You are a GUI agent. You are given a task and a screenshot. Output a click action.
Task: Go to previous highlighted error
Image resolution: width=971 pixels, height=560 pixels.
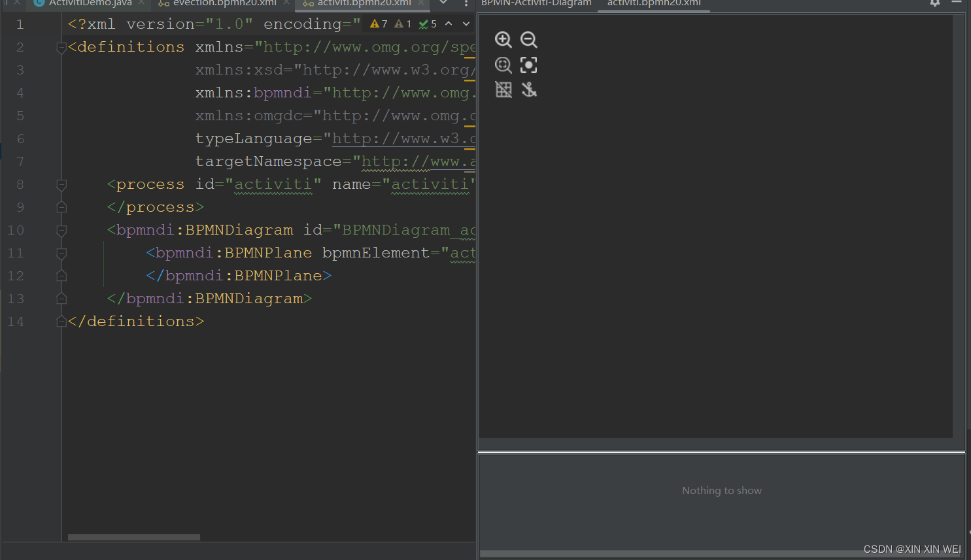tap(449, 24)
